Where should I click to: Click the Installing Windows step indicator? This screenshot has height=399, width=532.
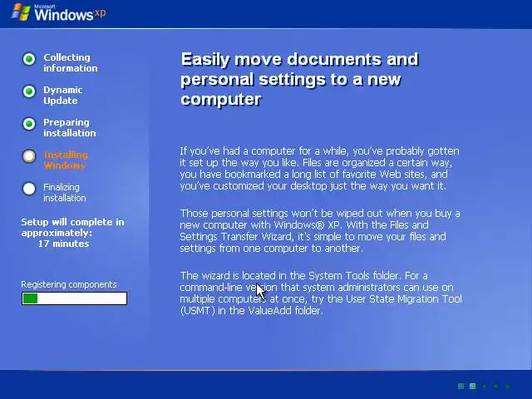point(29,156)
